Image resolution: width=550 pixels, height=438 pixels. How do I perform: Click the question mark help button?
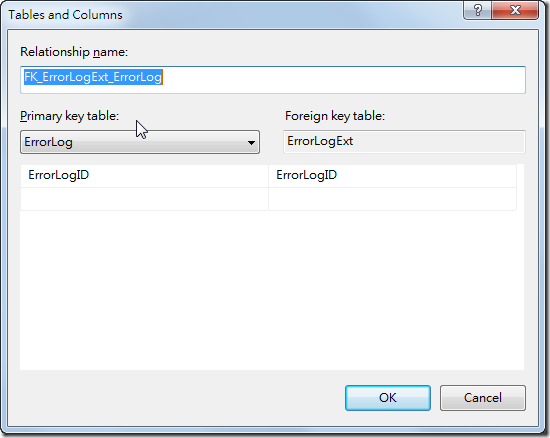477,10
